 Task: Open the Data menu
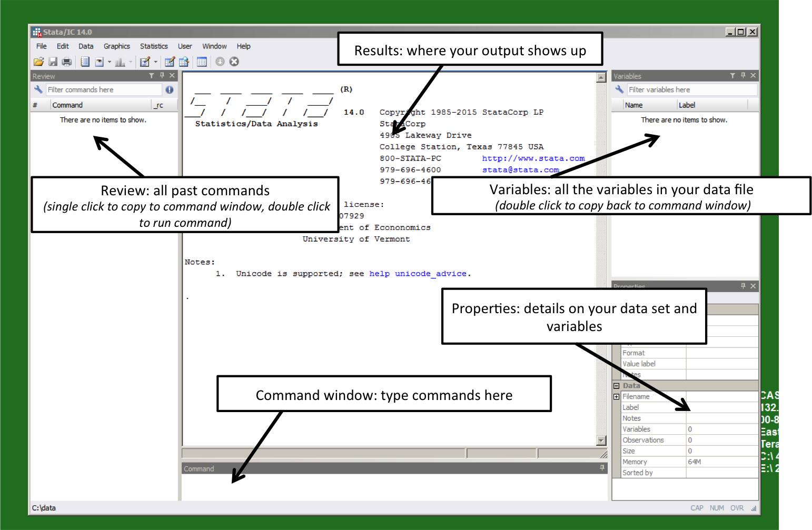tap(86, 46)
